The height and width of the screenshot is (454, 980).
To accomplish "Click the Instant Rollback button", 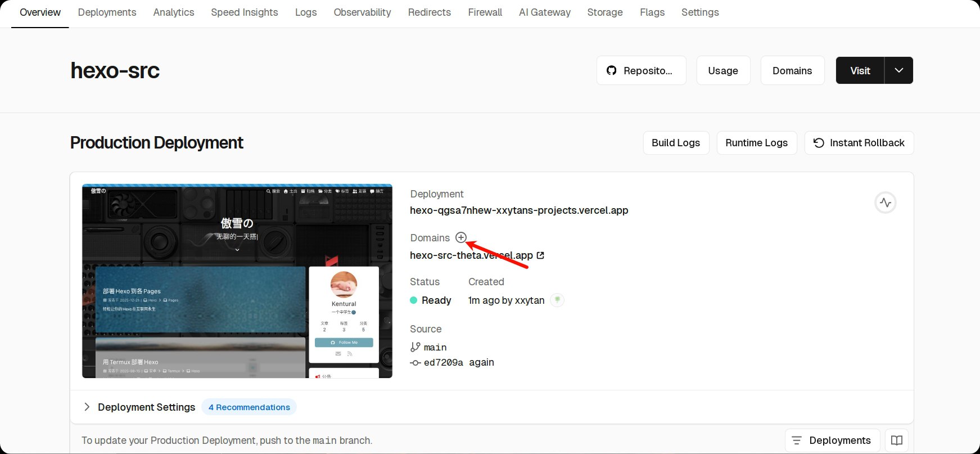I will click(859, 143).
